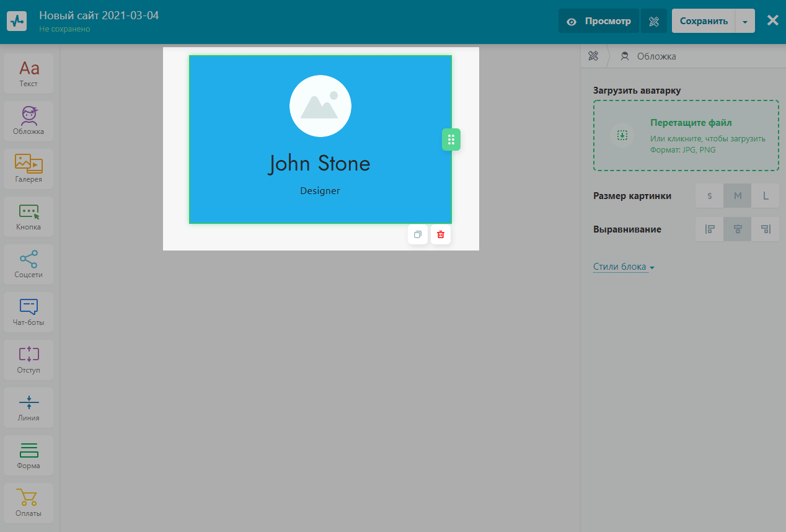Click the Просмотр preview button

click(x=598, y=21)
